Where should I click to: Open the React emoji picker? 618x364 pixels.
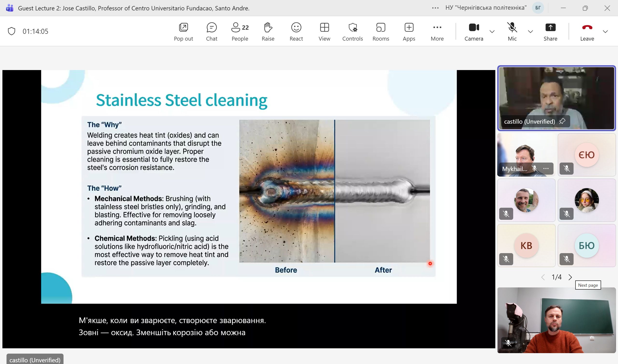(296, 32)
